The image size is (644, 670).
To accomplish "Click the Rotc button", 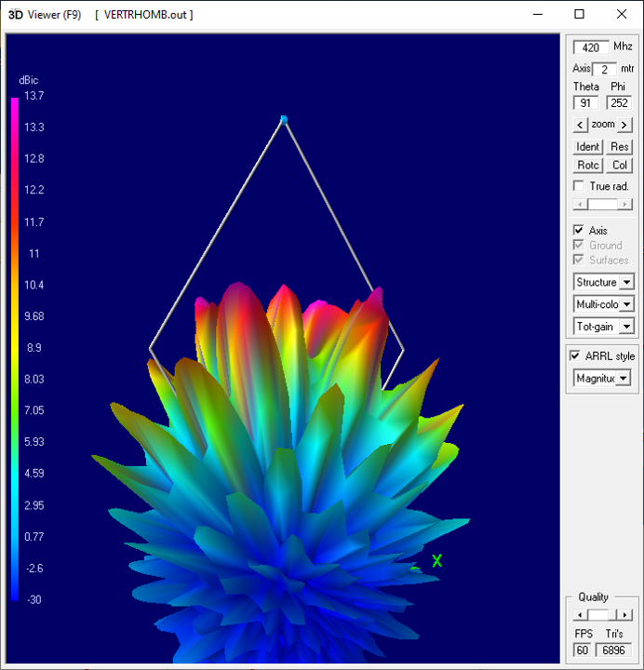I will [587, 166].
